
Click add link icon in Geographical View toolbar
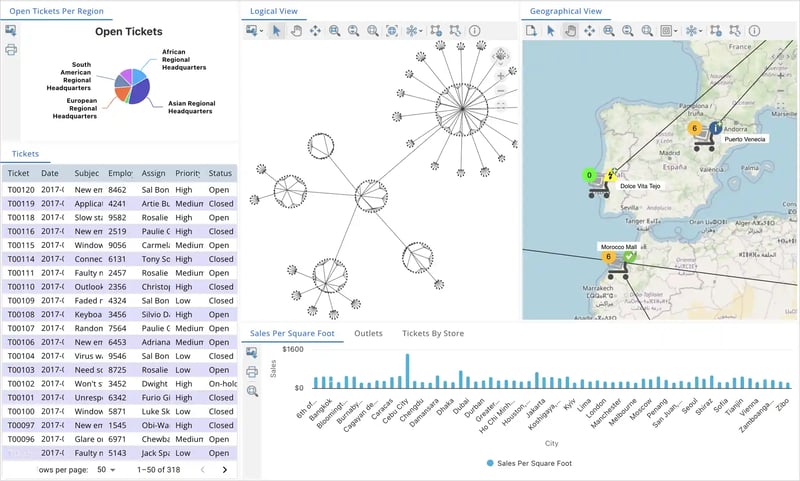[716, 31]
